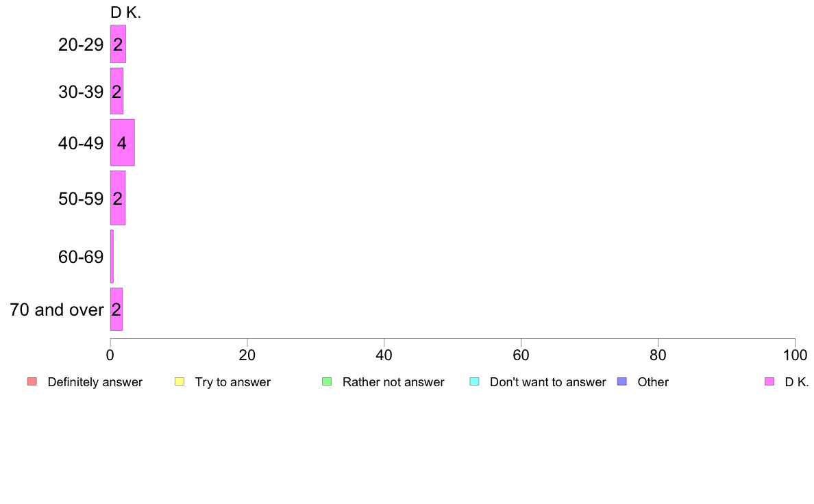Click the 40-49 bar showing value 4
The image size is (814, 504).
coord(123,142)
